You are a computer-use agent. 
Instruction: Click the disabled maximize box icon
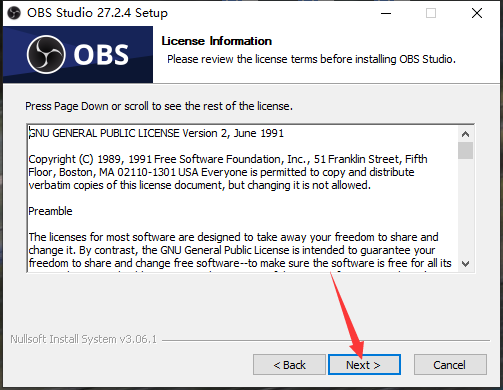[431, 13]
